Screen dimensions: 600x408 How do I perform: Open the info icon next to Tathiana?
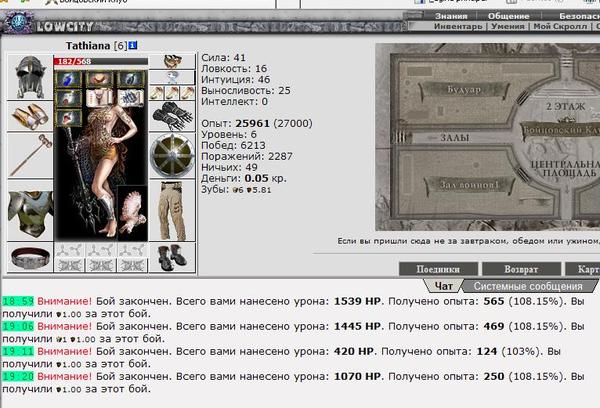[x=132, y=46]
